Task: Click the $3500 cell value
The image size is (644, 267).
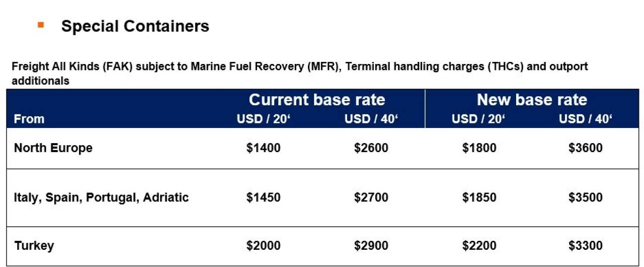Action: tap(586, 197)
